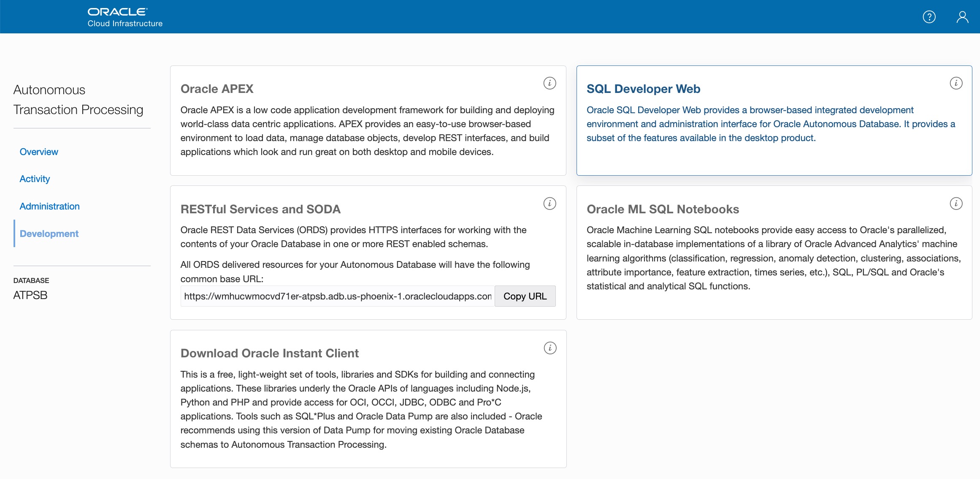Click the Oracle Machine Learning description text
This screenshot has width=980, height=479.
pos(774,258)
